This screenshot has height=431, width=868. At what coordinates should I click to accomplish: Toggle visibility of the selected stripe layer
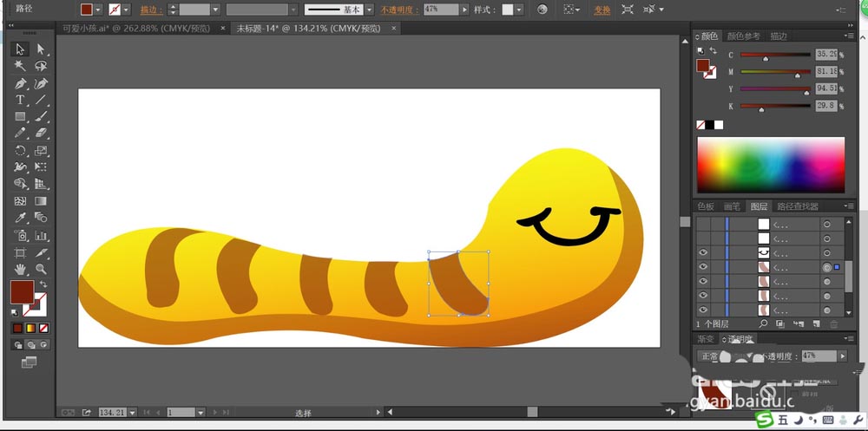pyautogui.click(x=703, y=268)
